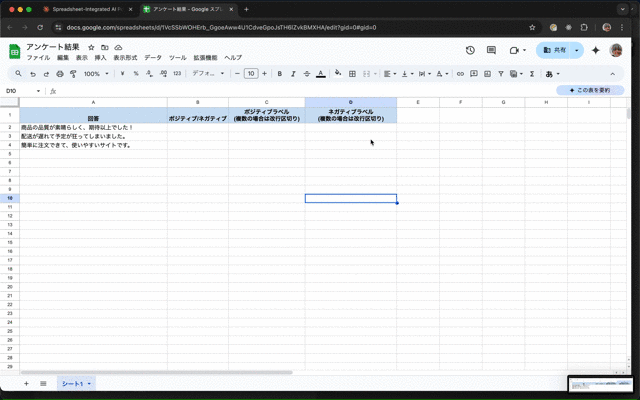The height and width of the screenshot is (400, 640).
Task: Print the spreadsheet
Action: pos(60,74)
